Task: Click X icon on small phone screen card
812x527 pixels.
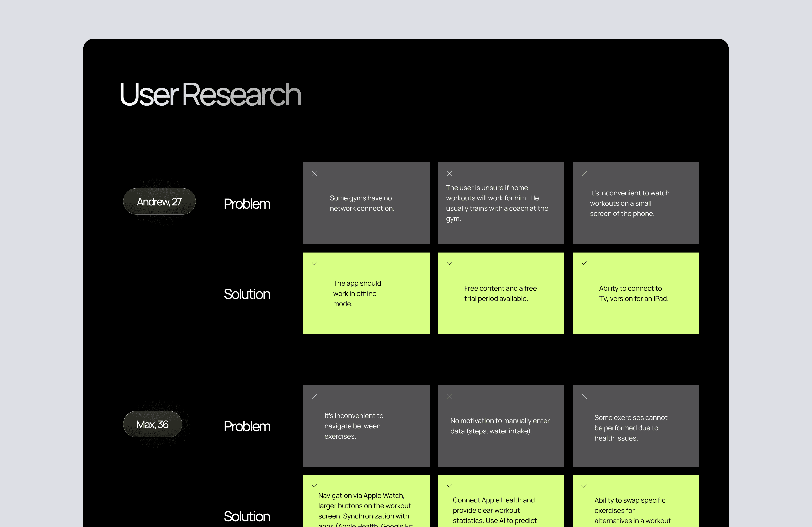Action: pyautogui.click(x=584, y=174)
